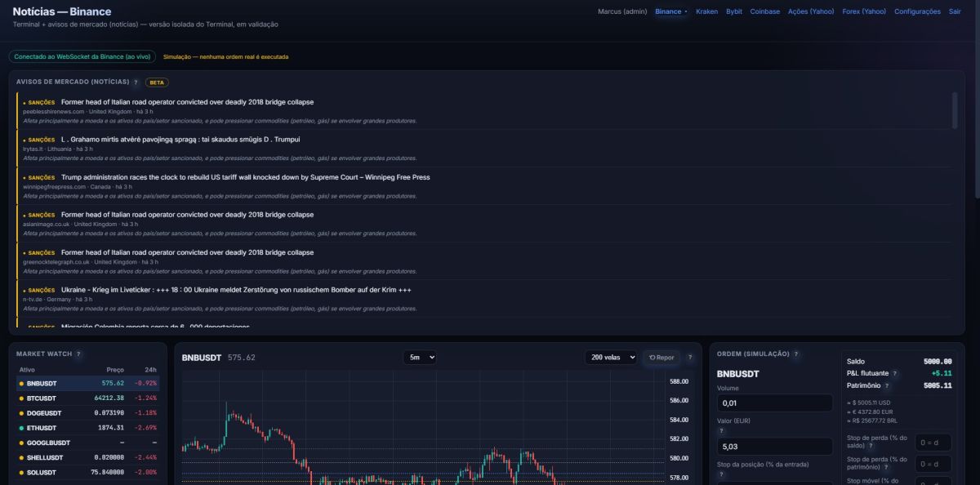Select DOGEUSDT row in Market Watch
The width and height of the screenshot is (980, 485).
pos(88,412)
